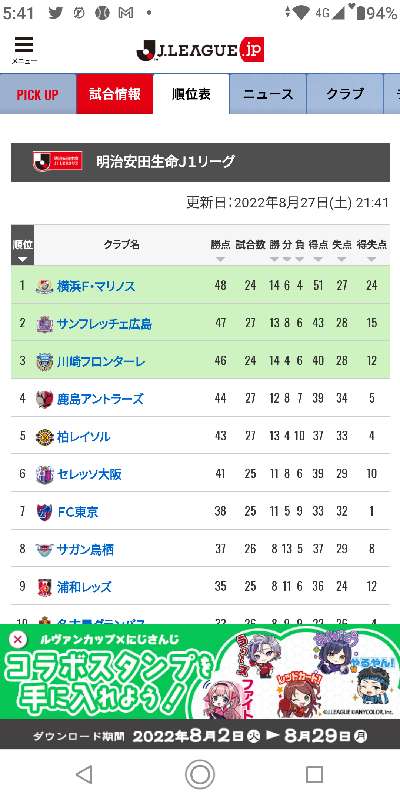Open the クラブ tab
Image resolution: width=400 pixels, height=800 pixels.
pos(345,94)
